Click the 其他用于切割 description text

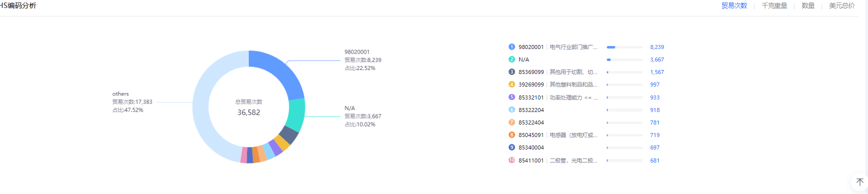[574, 72]
